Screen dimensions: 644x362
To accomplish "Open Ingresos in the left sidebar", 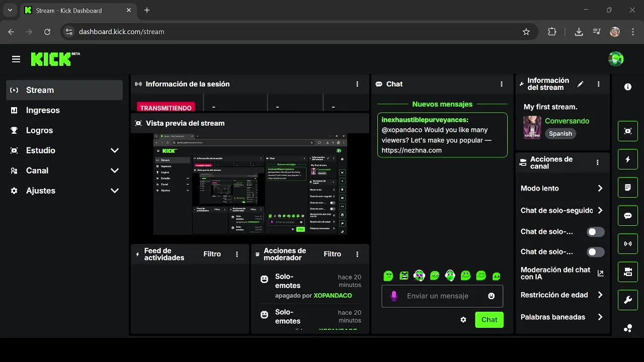I will pos(64,110).
